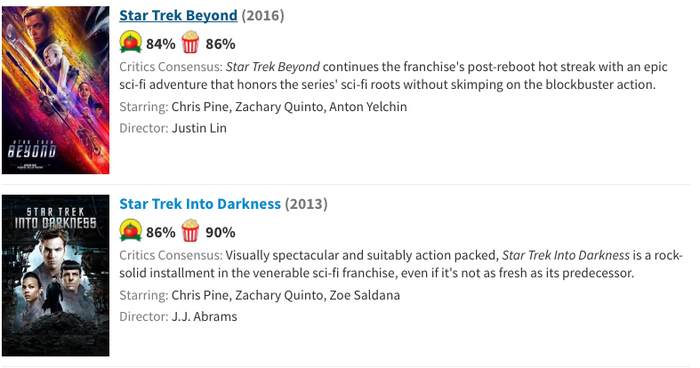Open Chris Pine in Star Trek Beyond's cast
700x368 pixels.
(x=200, y=107)
